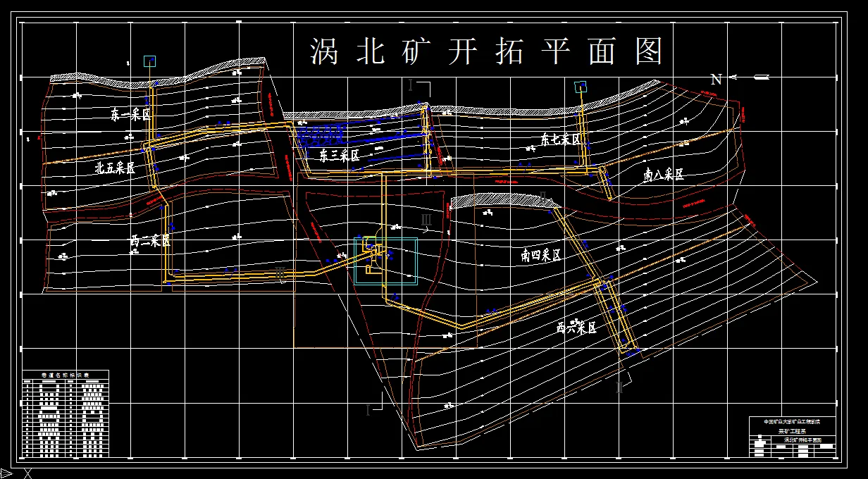Select the 北五采区 mining area label
The image size is (868, 479).
115,168
